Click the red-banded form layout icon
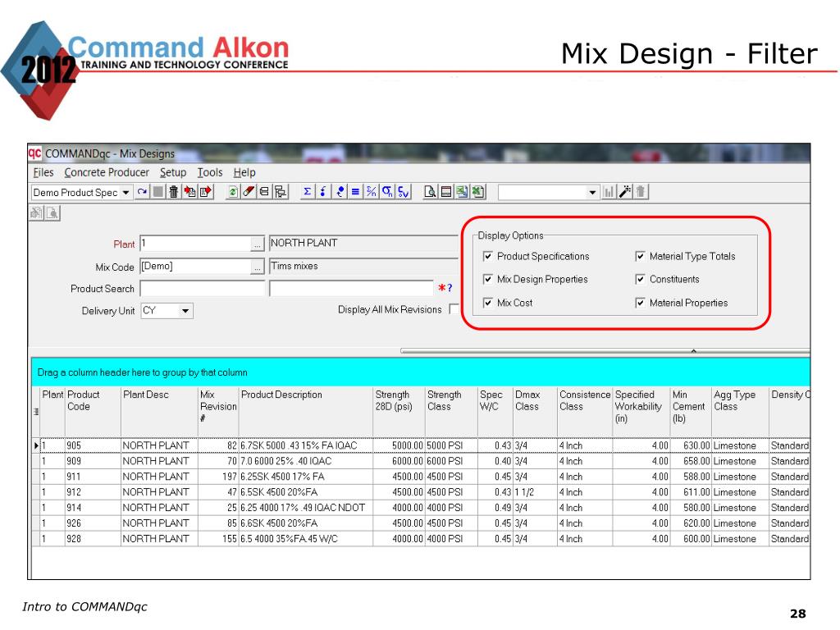This screenshot has width=840, height=630. coord(445,192)
